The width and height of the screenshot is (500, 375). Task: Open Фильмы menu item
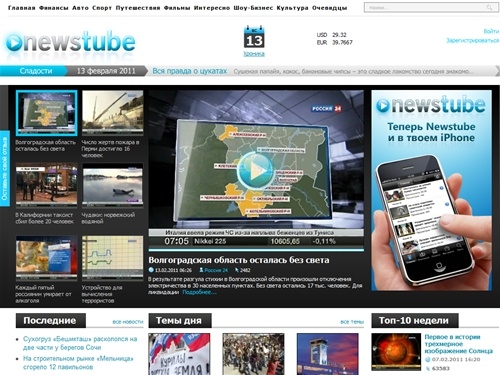click(177, 8)
